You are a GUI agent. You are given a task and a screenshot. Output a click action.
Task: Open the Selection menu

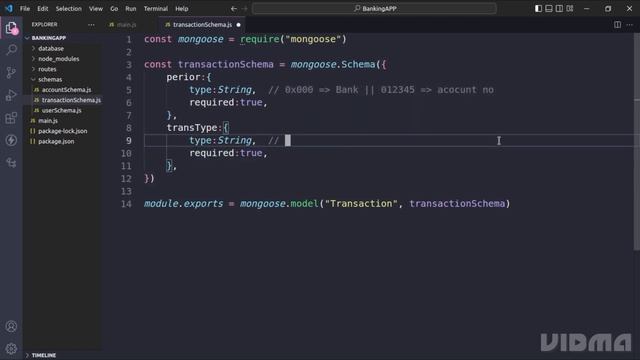(x=69, y=9)
